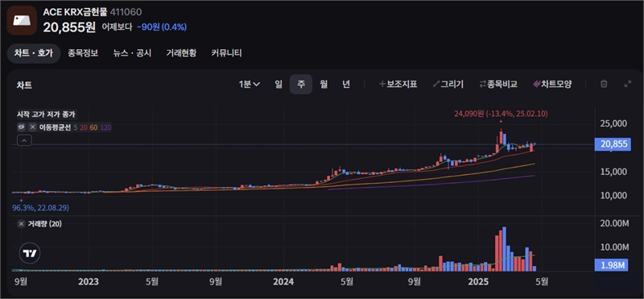
Task: Click the TradingView logo icon
Action: tap(30, 253)
